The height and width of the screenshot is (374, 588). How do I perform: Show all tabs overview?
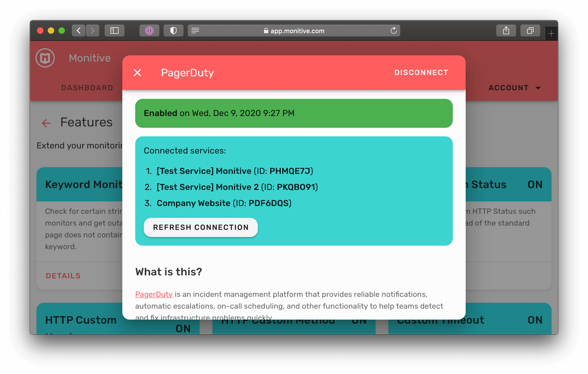(530, 31)
